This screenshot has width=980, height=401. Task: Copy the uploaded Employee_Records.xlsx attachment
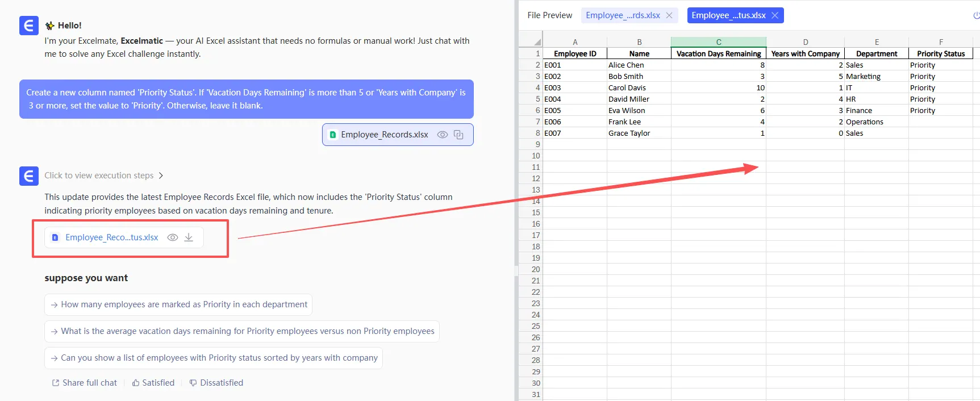[458, 135]
